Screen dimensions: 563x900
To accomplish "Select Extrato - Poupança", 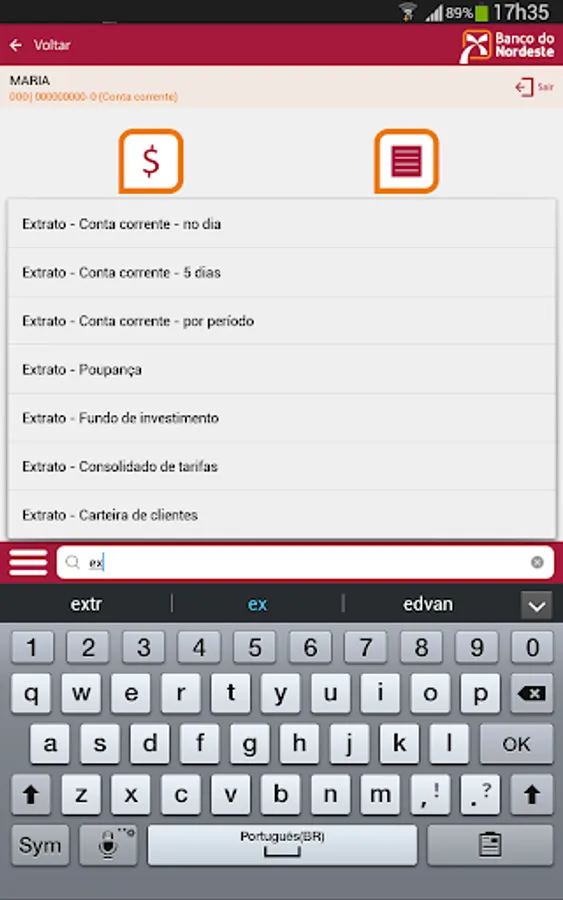I will [x=282, y=370].
